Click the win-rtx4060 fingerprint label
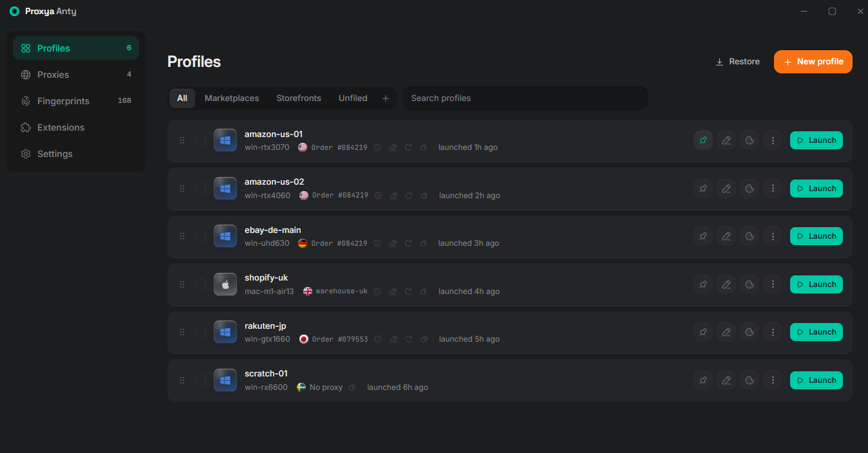868x453 pixels. [267, 196]
